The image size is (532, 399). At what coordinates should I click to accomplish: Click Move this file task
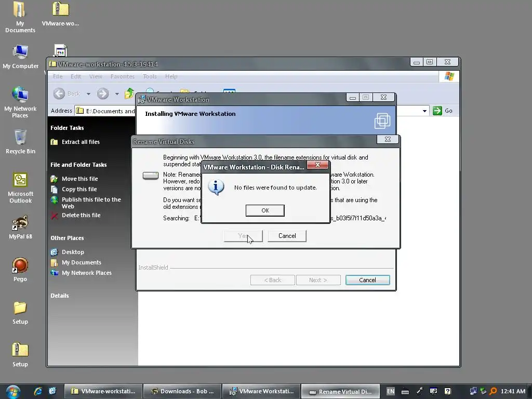(x=79, y=179)
